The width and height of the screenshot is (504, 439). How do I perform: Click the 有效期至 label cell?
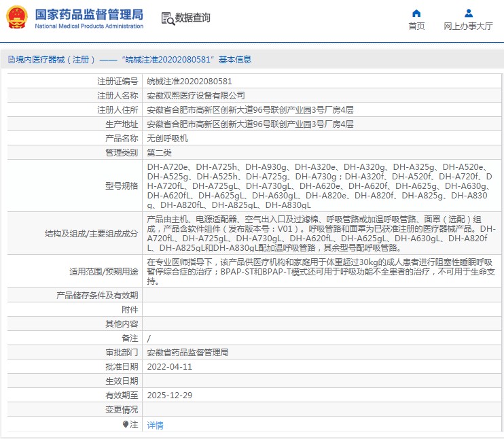122,396
